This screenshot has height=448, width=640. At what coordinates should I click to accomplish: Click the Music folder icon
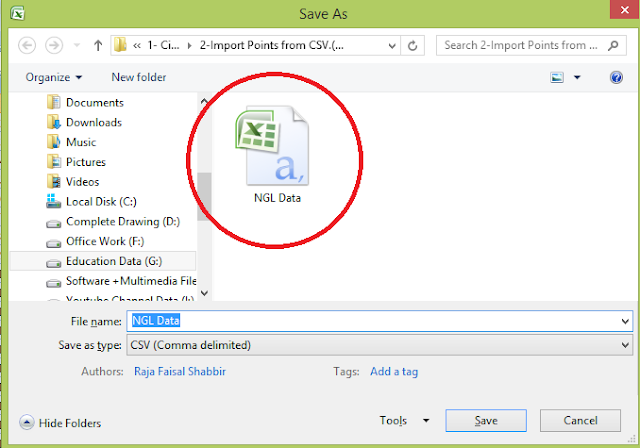53,142
